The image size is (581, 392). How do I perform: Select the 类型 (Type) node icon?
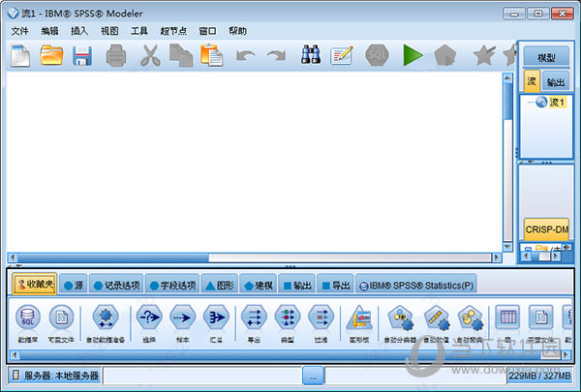288,317
